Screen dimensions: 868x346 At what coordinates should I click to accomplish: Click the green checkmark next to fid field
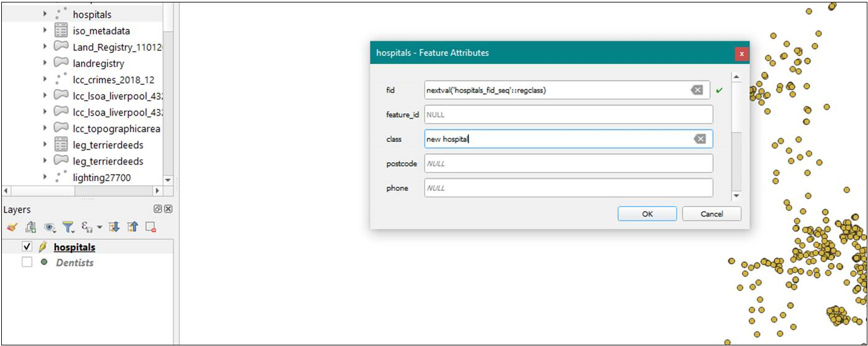click(x=719, y=90)
